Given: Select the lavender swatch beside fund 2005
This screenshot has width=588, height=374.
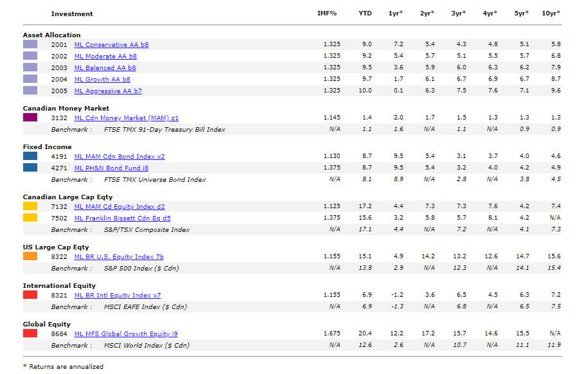Looking at the screenshot, I should [x=30, y=91].
